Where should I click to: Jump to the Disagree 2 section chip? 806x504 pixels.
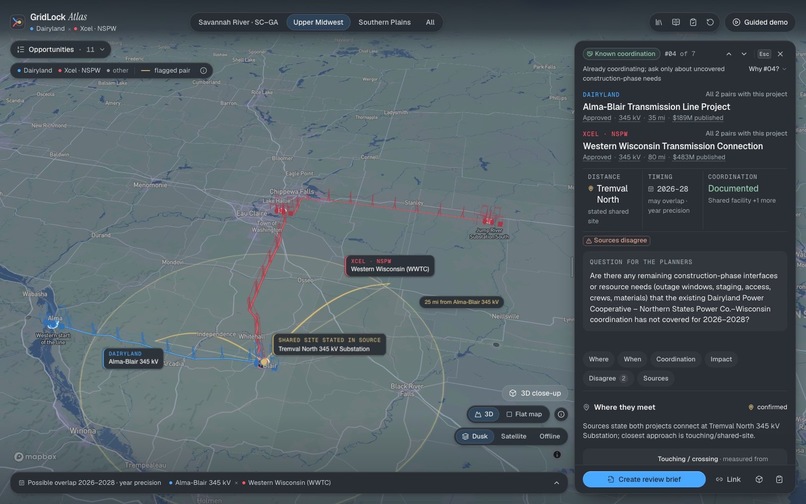click(608, 378)
